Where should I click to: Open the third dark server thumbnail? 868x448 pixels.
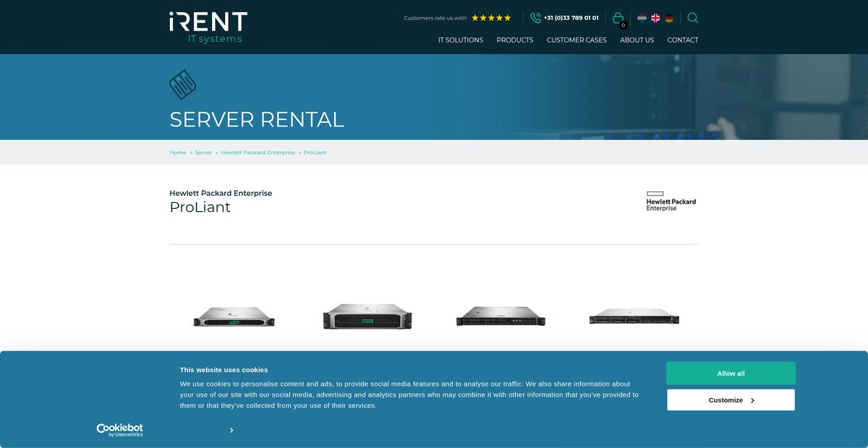(x=501, y=316)
